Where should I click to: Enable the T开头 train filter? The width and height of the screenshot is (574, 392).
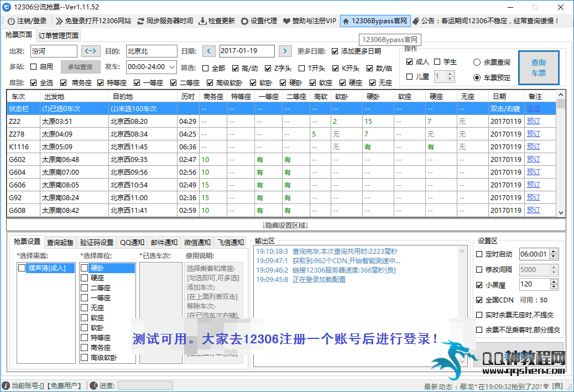coord(301,69)
